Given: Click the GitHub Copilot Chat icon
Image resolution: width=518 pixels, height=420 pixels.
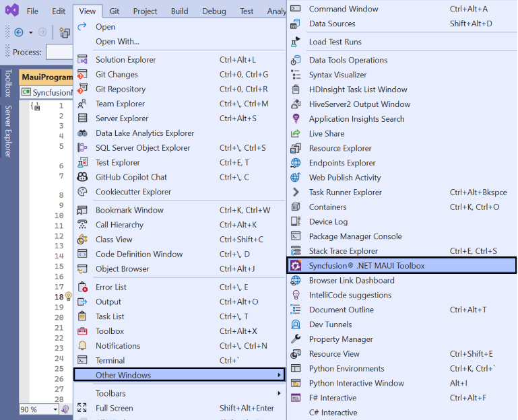Looking at the screenshot, I should click(82, 177).
